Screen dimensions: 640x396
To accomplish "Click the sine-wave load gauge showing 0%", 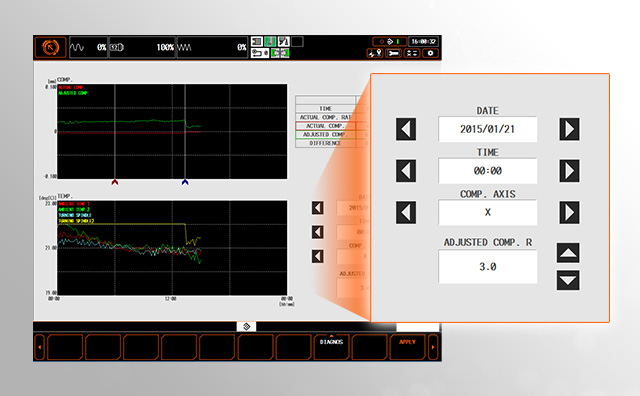I will click(x=88, y=47).
